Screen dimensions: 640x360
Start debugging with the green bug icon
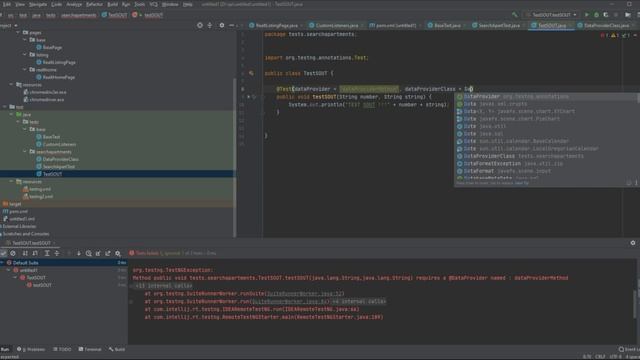[x=596, y=15]
